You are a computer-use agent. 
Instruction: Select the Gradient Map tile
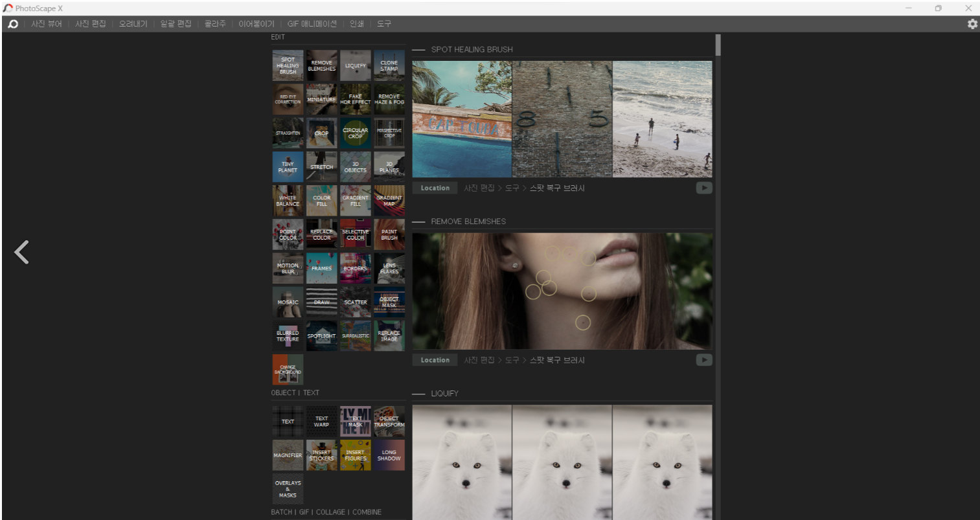389,201
